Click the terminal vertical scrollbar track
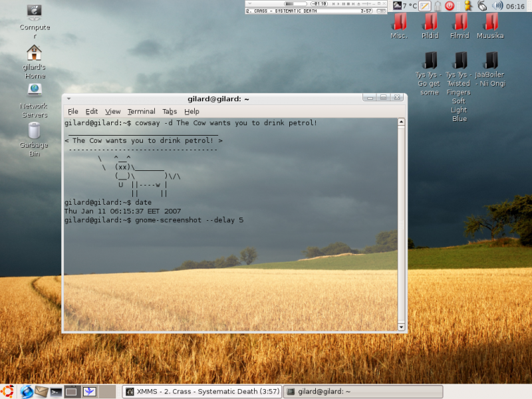The width and height of the screenshot is (532, 399). 401,225
